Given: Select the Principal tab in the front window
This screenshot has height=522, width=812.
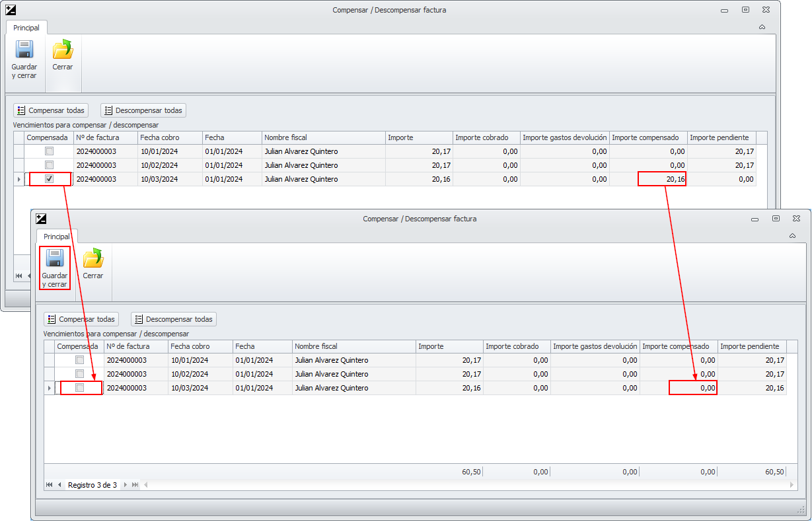Looking at the screenshot, I should (x=57, y=237).
